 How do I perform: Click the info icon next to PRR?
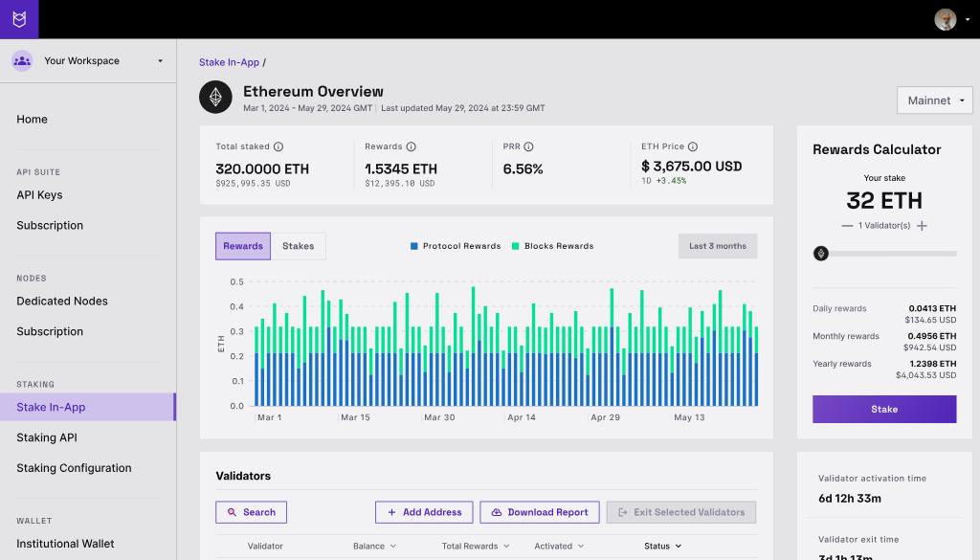pyautogui.click(x=528, y=147)
